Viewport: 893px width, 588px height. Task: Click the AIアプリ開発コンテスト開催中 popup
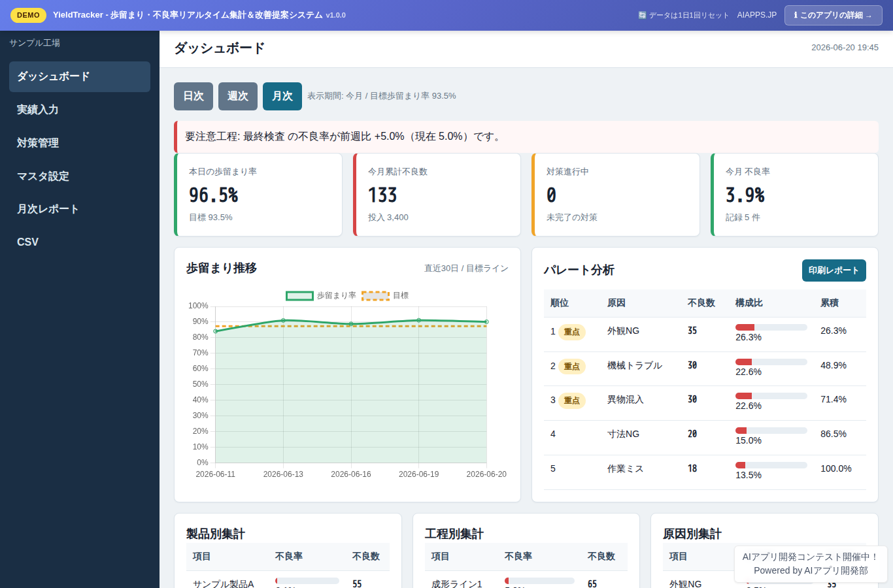coord(811,564)
